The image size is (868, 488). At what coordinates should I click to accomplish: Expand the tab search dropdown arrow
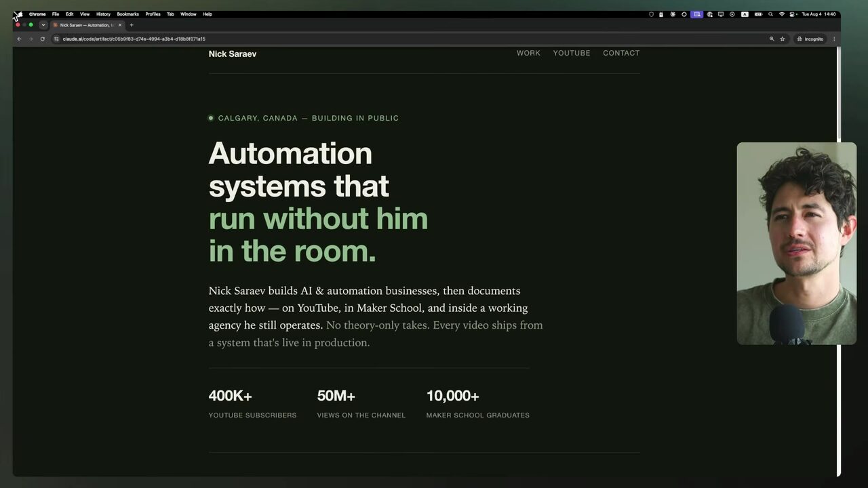click(43, 25)
